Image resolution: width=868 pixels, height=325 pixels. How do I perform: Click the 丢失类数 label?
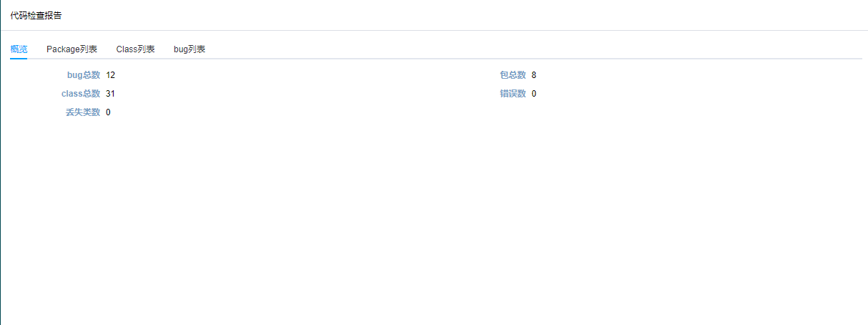(x=83, y=112)
